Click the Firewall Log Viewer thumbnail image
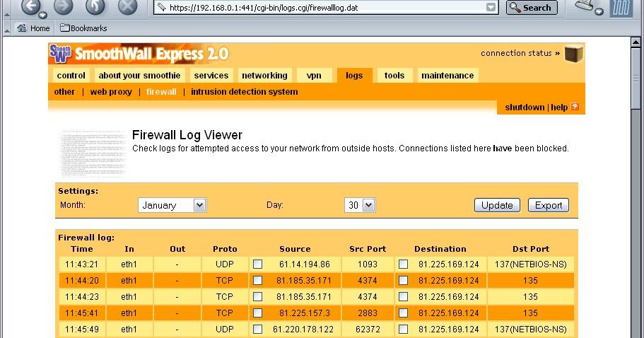The height and width of the screenshot is (338, 644). click(93, 153)
